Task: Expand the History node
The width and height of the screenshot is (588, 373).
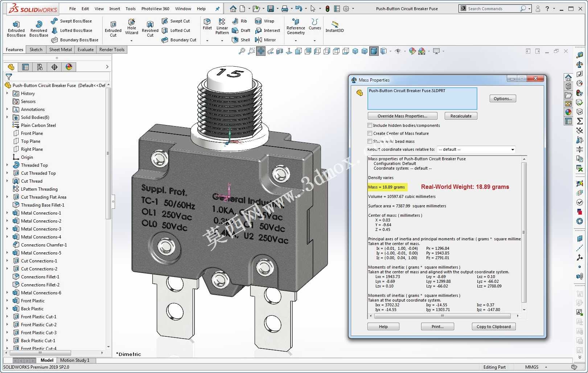Action: point(7,93)
